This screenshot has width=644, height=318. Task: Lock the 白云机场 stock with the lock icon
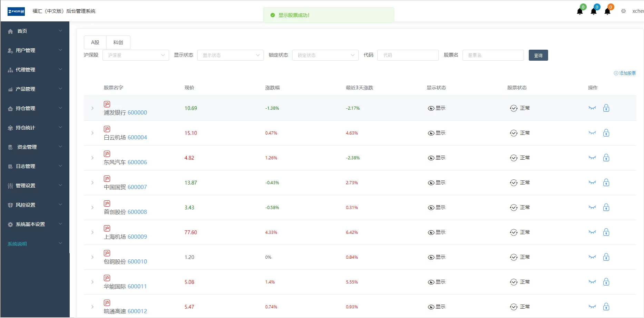tap(606, 133)
